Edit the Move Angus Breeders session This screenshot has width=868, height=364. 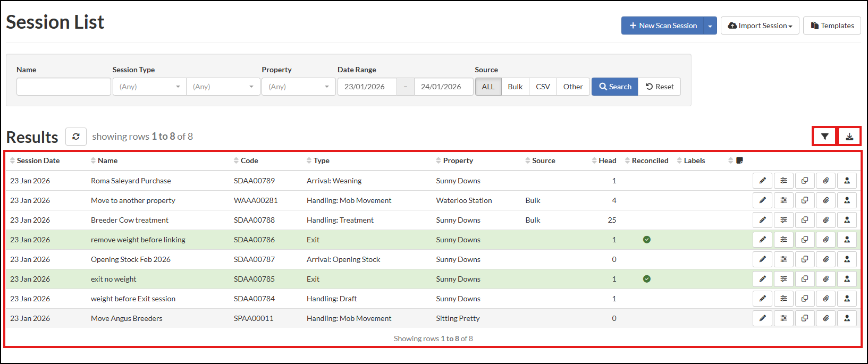pyautogui.click(x=763, y=318)
